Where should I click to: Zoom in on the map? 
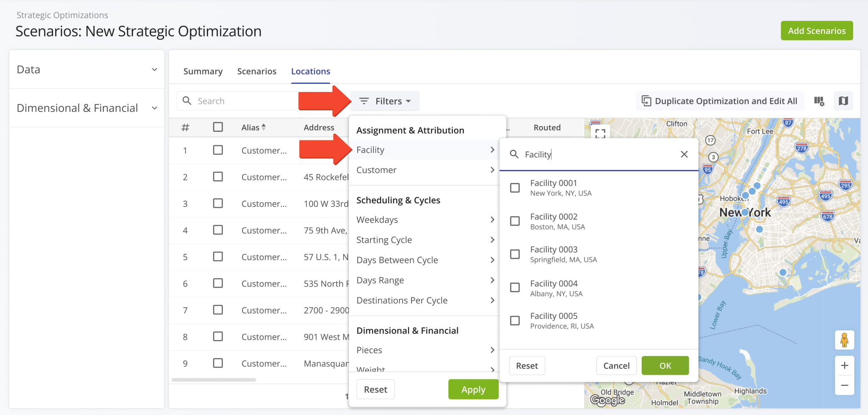(844, 365)
